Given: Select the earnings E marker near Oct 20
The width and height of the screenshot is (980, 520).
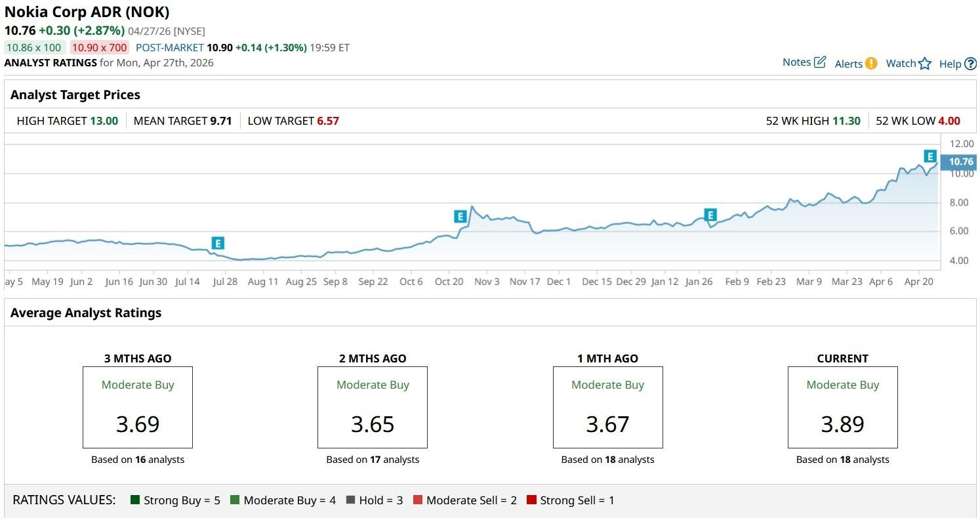Looking at the screenshot, I should [x=460, y=217].
